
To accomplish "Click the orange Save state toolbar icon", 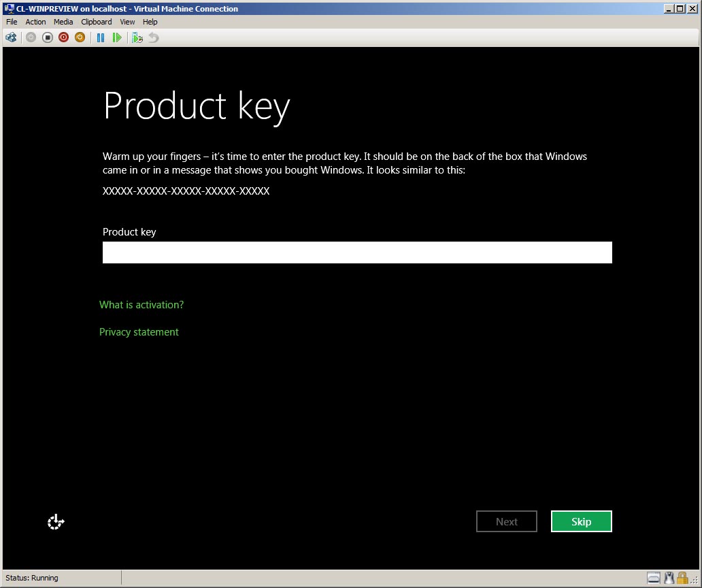I will [x=80, y=37].
